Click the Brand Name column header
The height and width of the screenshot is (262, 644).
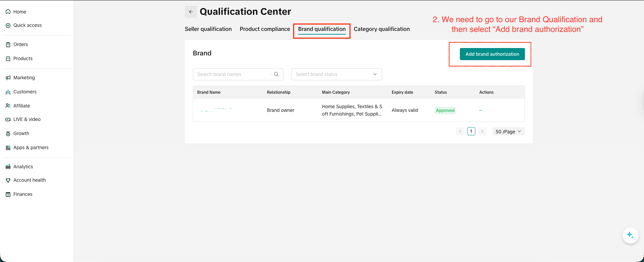pos(209,92)
